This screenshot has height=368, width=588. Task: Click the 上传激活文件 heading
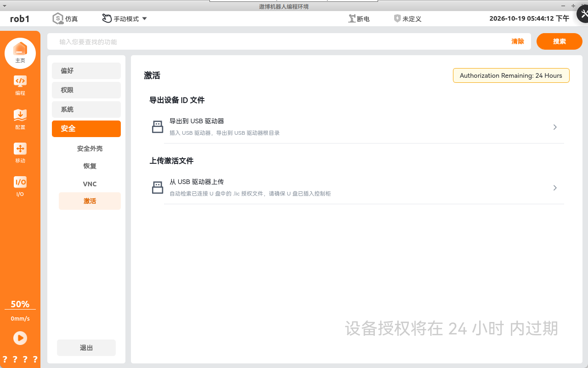pos(171,161)
